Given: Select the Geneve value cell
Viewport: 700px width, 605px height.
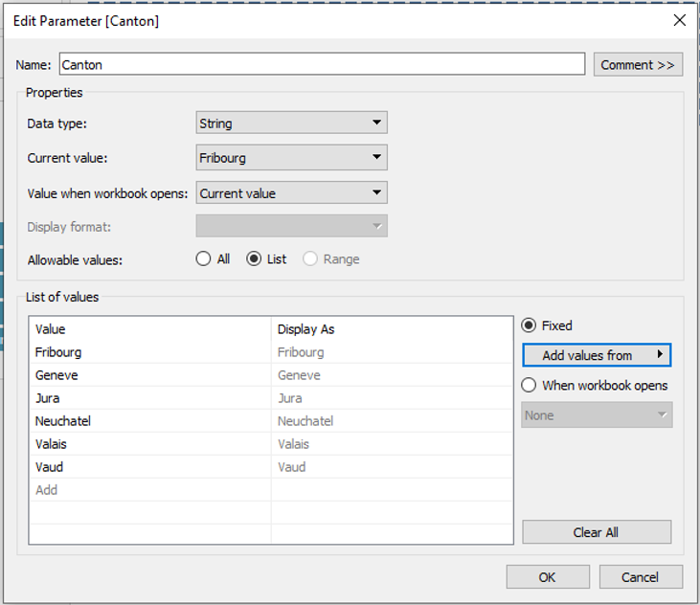Looking at the screenshot, I should coord(150,375).
